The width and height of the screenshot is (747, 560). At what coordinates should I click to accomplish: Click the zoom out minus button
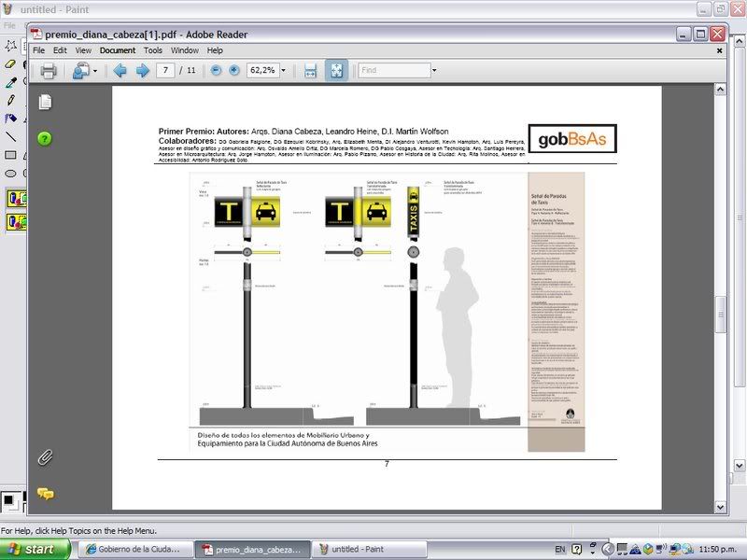pyautogui.click(x=216, y=71)
